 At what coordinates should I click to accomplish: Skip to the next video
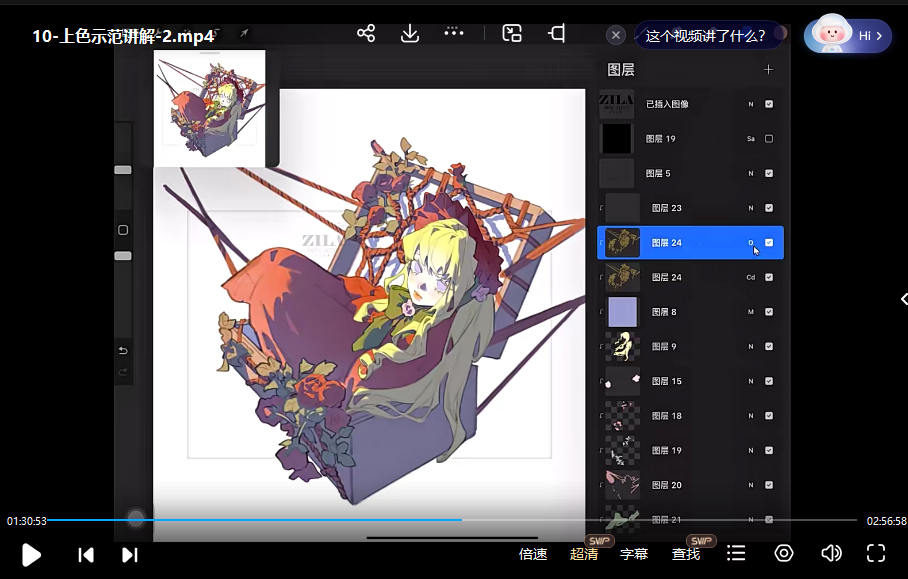(129, 554)
